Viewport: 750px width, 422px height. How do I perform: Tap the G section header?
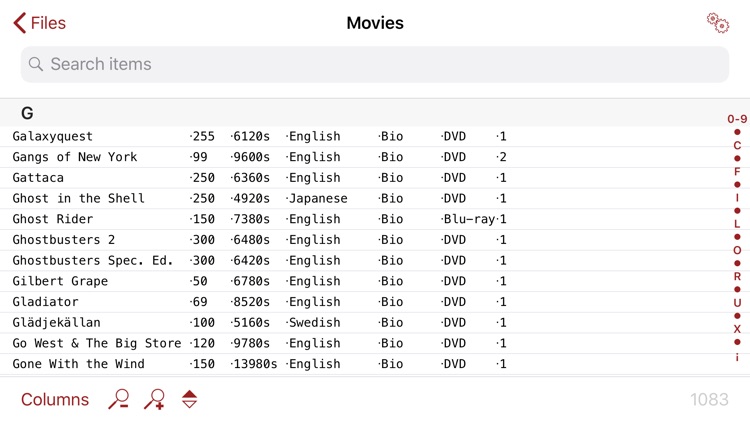[28, 113]
